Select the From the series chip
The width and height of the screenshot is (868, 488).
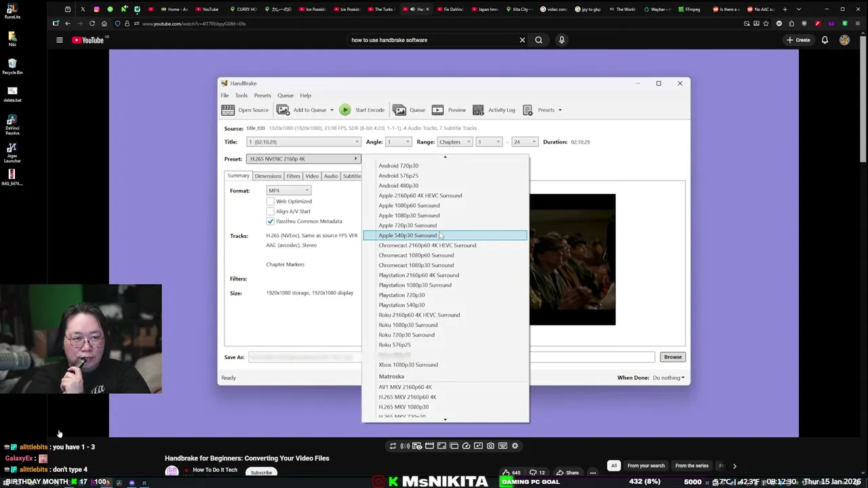click(x=692, y=466)
